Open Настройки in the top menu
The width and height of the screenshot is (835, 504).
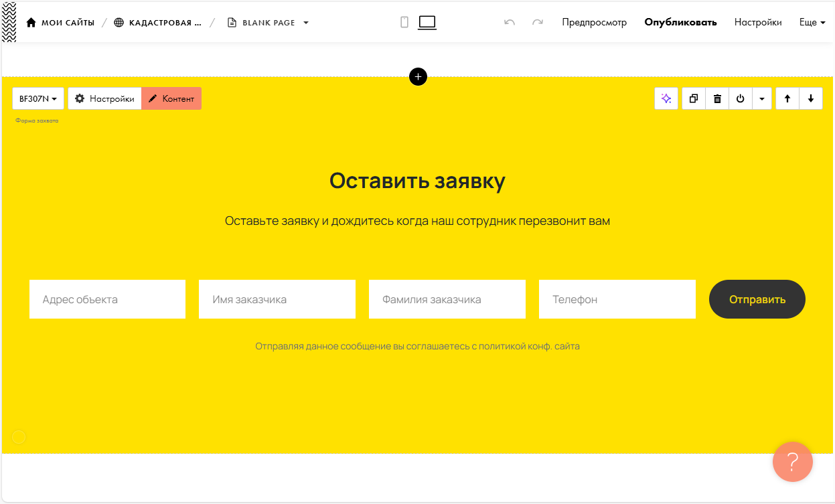(758, 22)
